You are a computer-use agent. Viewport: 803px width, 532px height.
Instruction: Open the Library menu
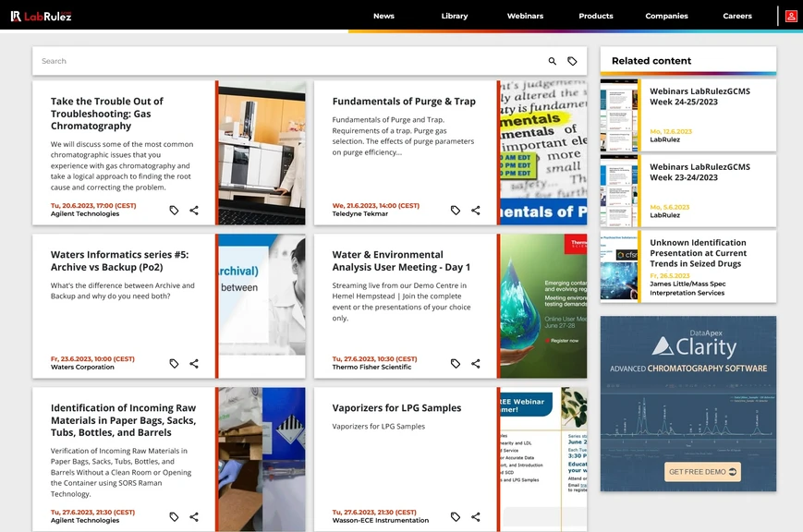(x=455, y=16)
